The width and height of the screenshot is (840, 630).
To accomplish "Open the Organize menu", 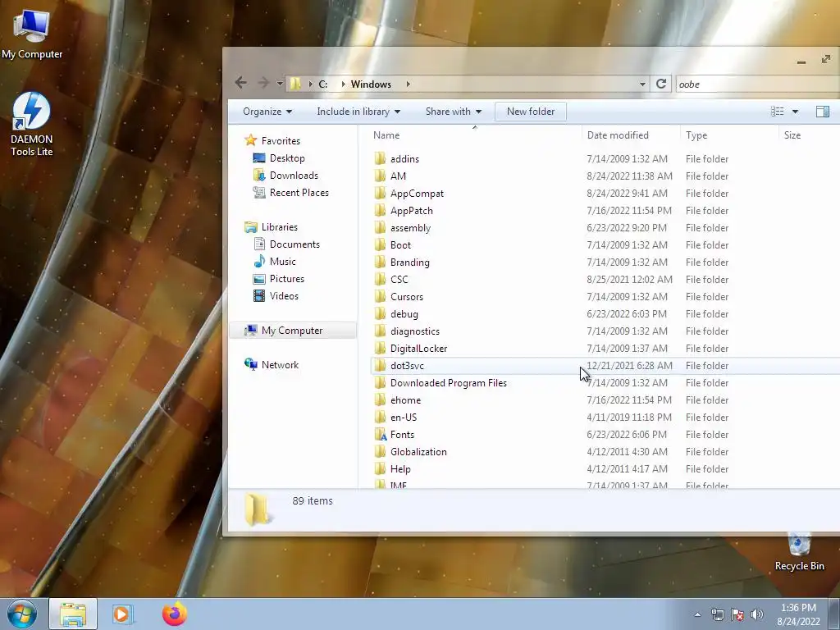I will (x=267, y=112).
